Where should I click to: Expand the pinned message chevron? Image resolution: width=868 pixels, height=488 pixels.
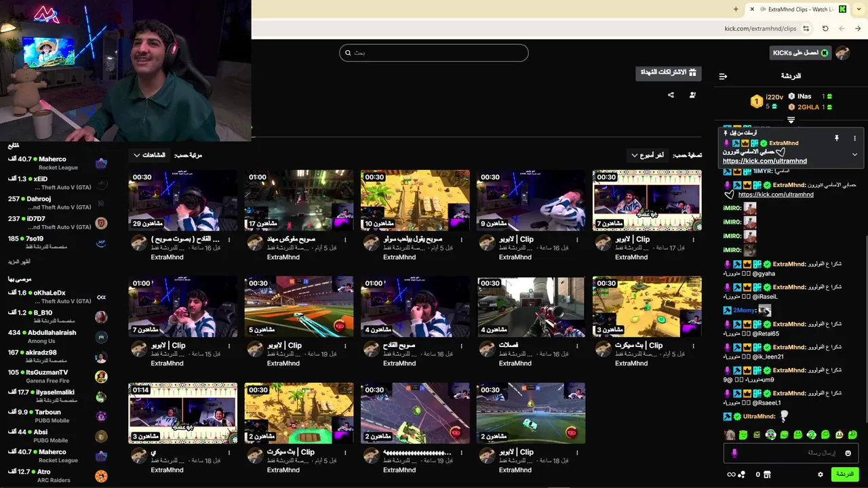tap(854, 155)
